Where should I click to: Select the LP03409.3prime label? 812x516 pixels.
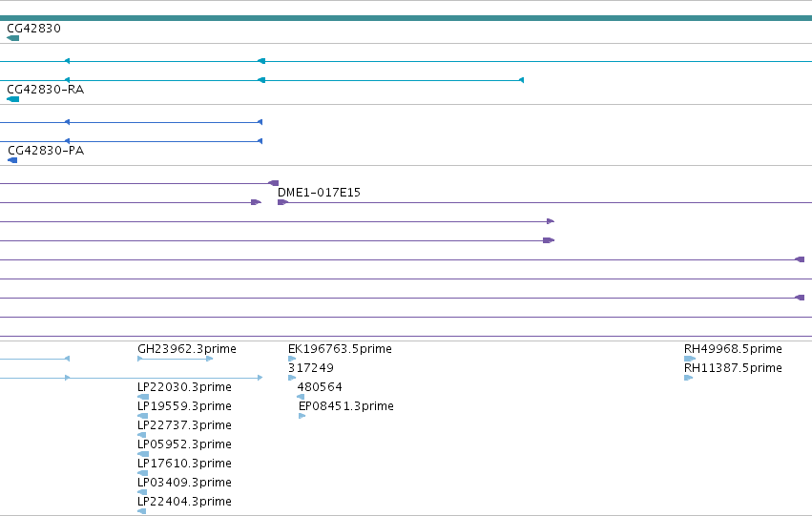click(x=184, y=483)
